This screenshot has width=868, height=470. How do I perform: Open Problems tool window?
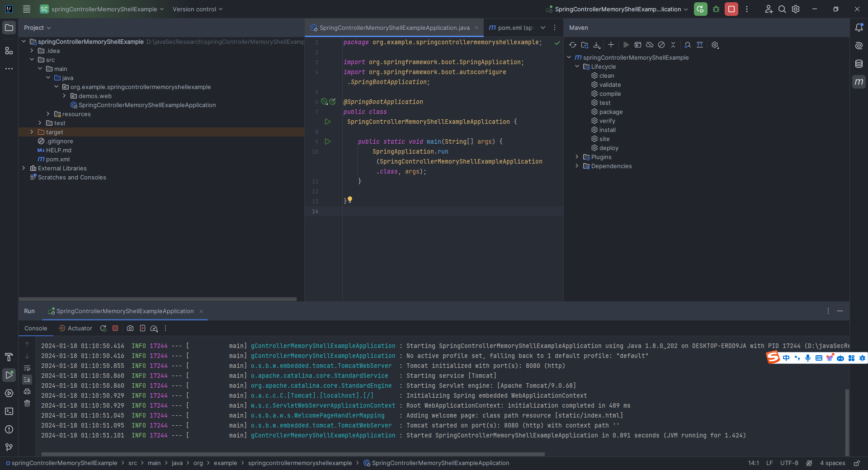[x=9, y=429]
